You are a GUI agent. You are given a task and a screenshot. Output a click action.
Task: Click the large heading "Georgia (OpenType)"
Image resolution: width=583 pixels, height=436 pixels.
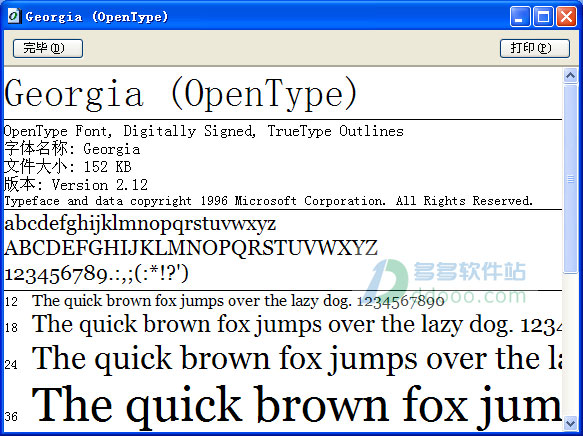pyautogui.click(x=181, y=94)
